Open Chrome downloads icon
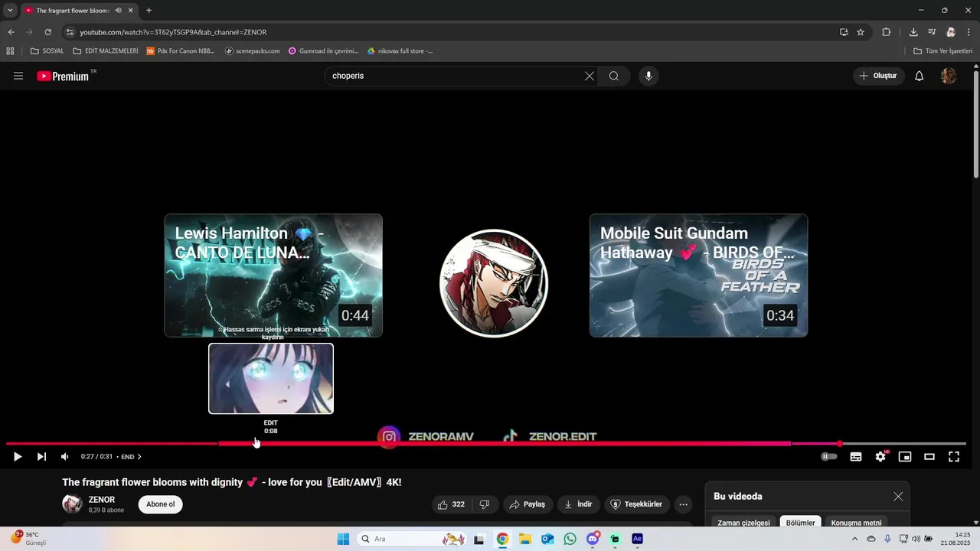This screenshot has height=551, width=980. click(x=913, y=32)
